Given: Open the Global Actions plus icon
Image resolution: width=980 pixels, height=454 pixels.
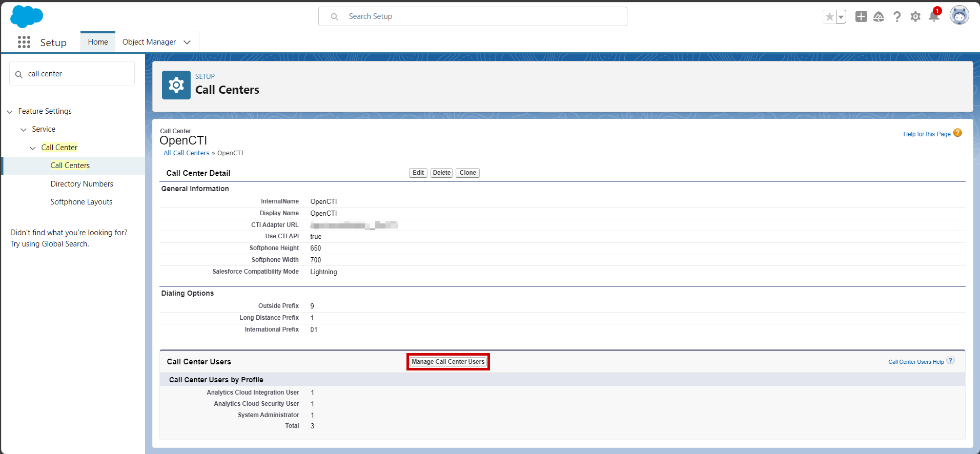Looking at the screenshot, I should [x=861, y=17].
